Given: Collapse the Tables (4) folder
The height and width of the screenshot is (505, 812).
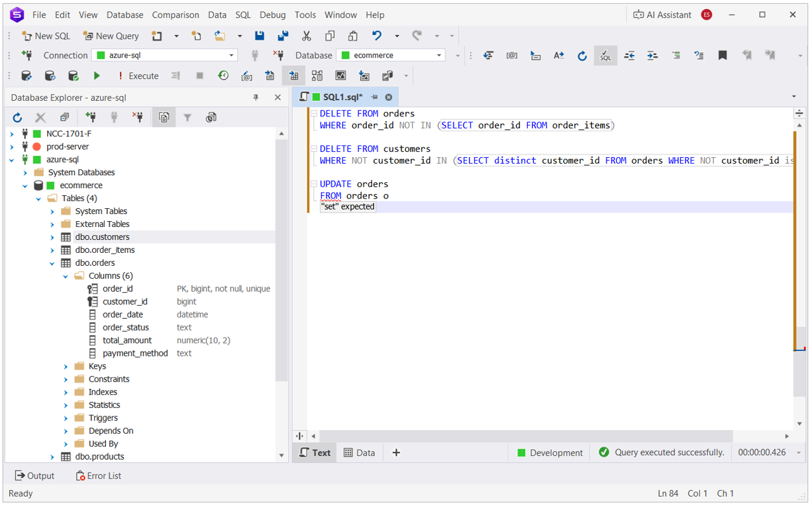Looking at the screenshot, I should pyautogui.click(x=39, y=199).
